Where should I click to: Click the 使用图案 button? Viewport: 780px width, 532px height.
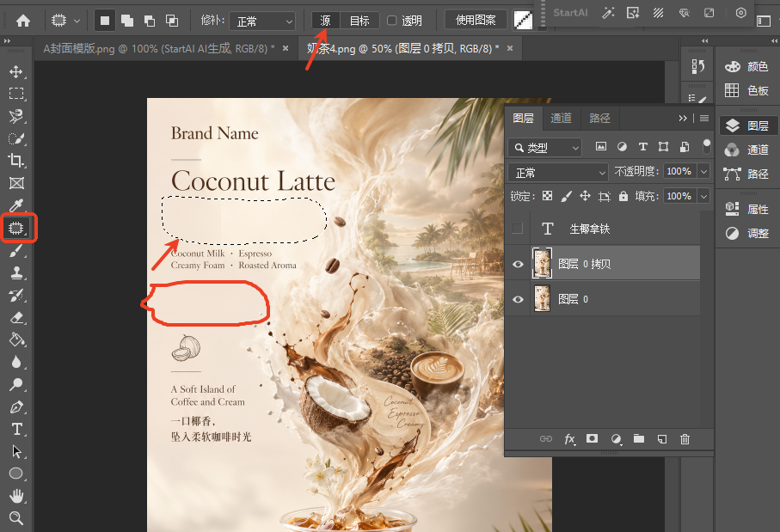click(476, 21)
